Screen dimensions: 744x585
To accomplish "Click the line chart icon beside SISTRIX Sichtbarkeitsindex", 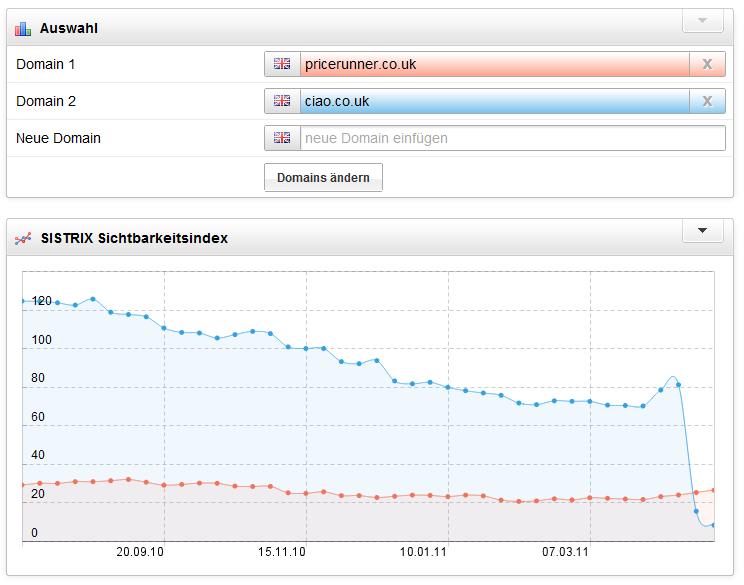I will point(23,239).
